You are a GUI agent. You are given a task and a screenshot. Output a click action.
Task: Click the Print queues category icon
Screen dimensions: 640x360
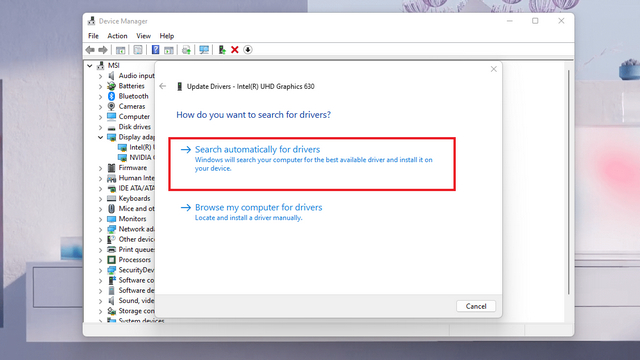(111, 249)
